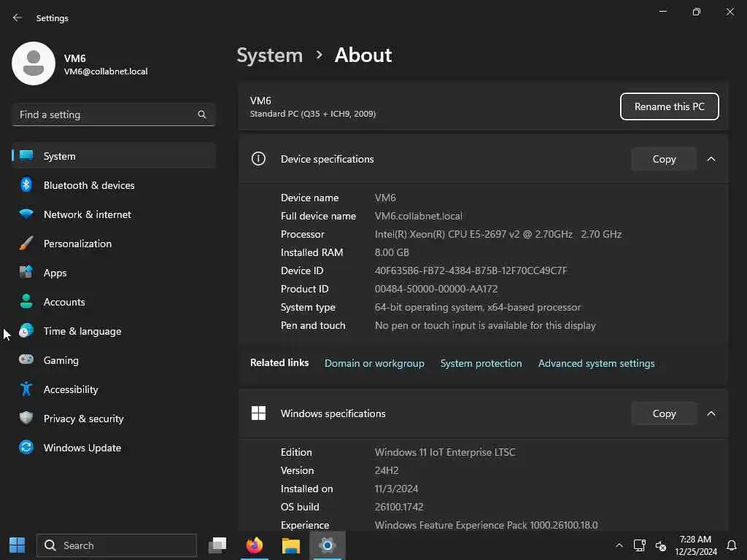The height and width of the screenshot is (560, 747).
Task: Switch to Time & language settings
Action: pos(114,331)
